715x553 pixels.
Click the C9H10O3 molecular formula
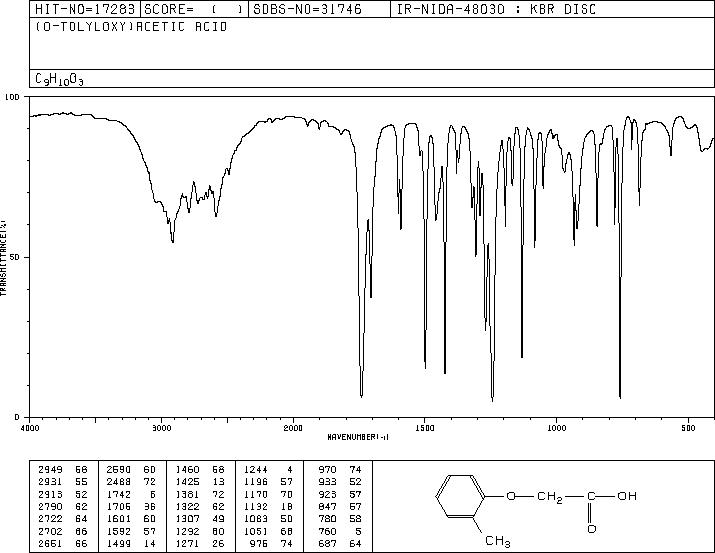coord(59,79)
